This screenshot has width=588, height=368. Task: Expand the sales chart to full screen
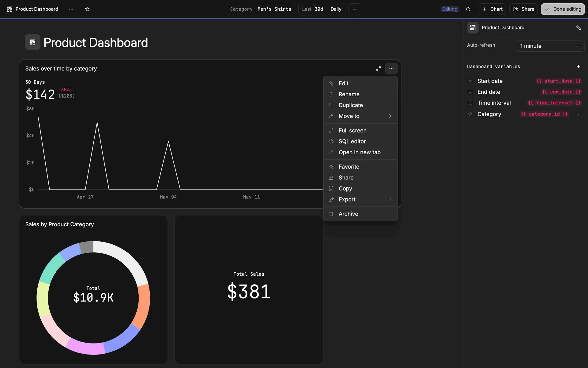(379, 69)
